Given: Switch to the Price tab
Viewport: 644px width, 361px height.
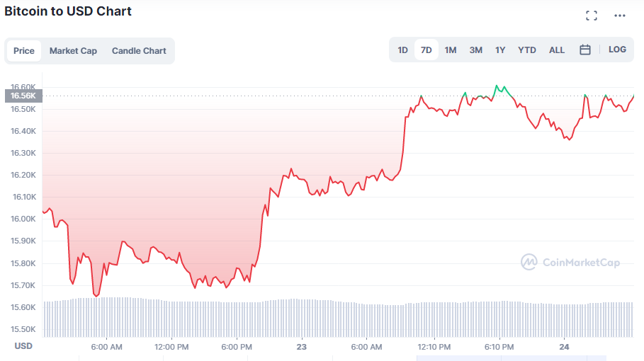Looking at the screenshot, I should point(24,51).
